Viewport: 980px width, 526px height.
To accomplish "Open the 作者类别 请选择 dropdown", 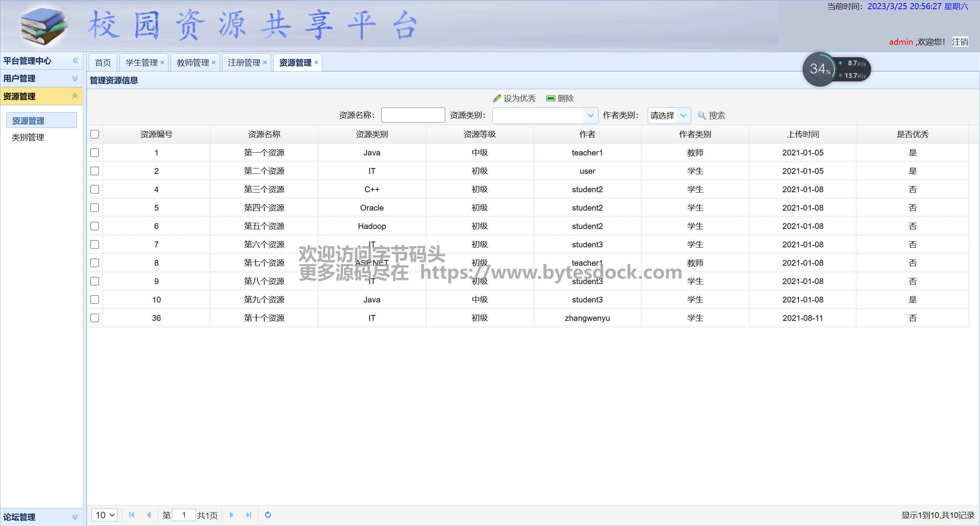I will pos(683,115).
